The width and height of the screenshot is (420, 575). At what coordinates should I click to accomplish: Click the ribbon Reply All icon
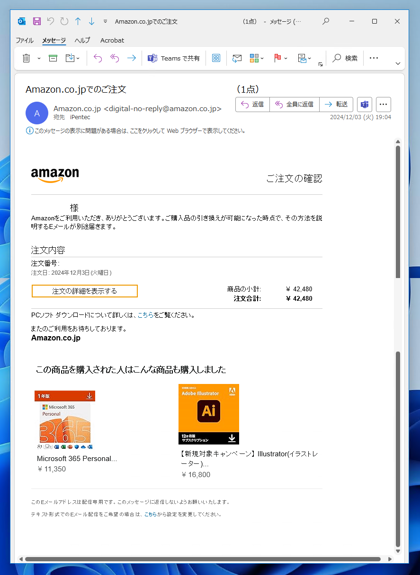[114, 58]
